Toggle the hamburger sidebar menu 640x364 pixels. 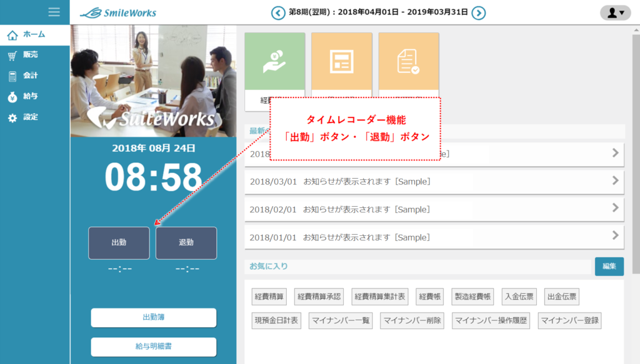coord(54,12)
